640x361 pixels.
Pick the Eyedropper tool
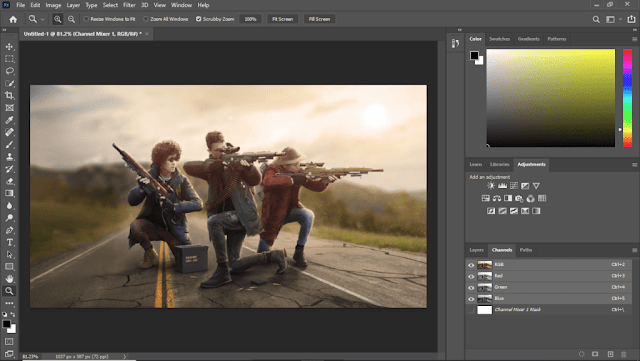coord(9,120)
